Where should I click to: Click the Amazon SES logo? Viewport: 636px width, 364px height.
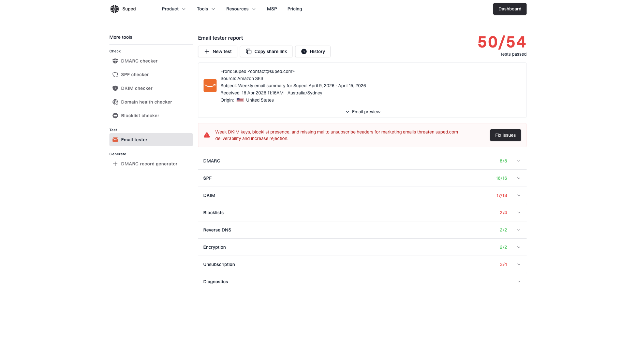(x=210, y=86)
